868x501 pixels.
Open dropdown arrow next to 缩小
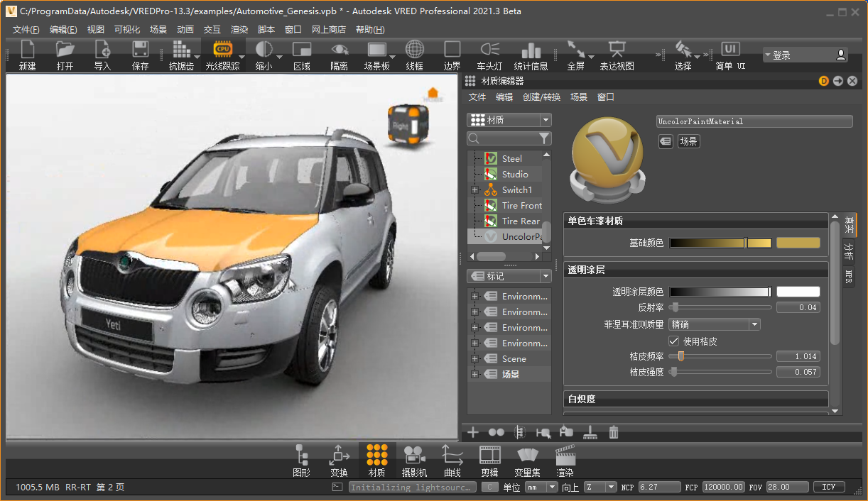pyautogui.click(x=279, y=56)
